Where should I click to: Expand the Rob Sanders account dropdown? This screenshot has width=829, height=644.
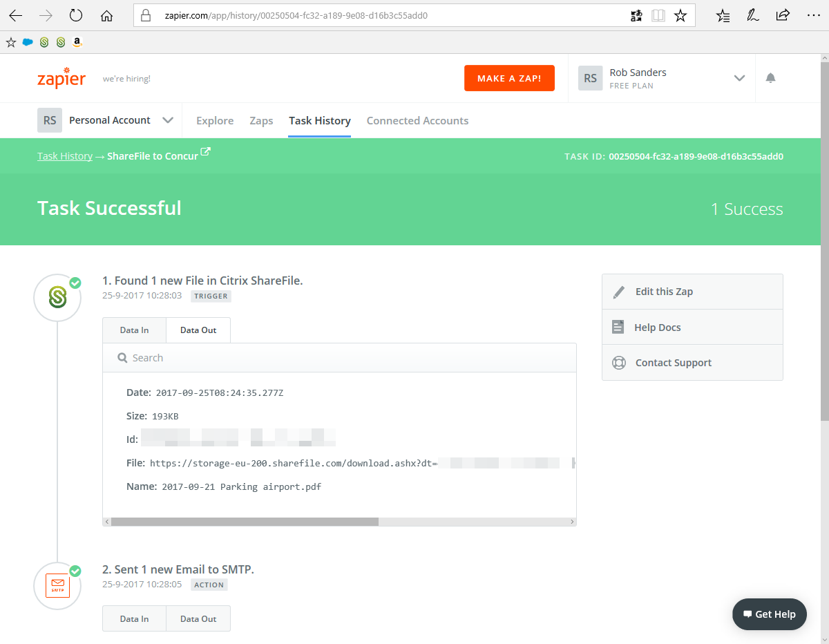[x=739, y=78]
